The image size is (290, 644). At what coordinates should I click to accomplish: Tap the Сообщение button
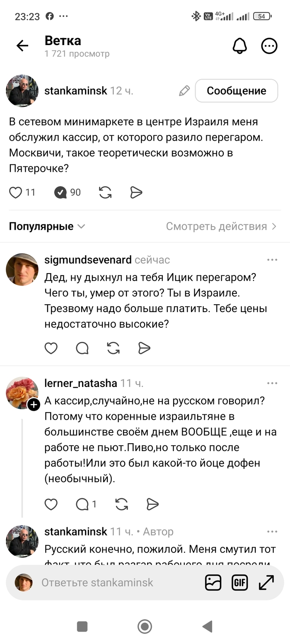click(236, 91)
